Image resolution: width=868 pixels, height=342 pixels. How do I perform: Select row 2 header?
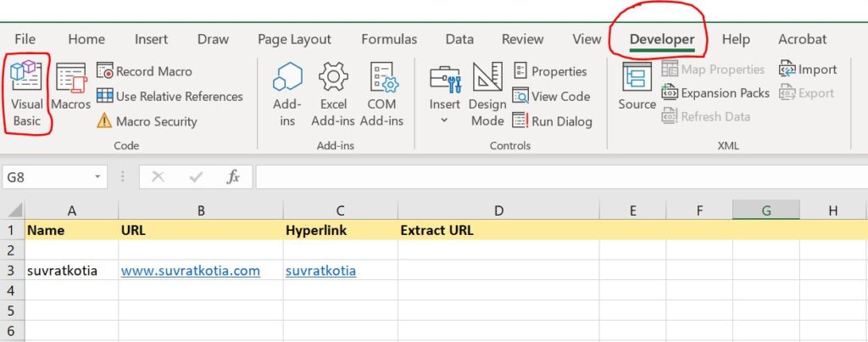point(12,250)
